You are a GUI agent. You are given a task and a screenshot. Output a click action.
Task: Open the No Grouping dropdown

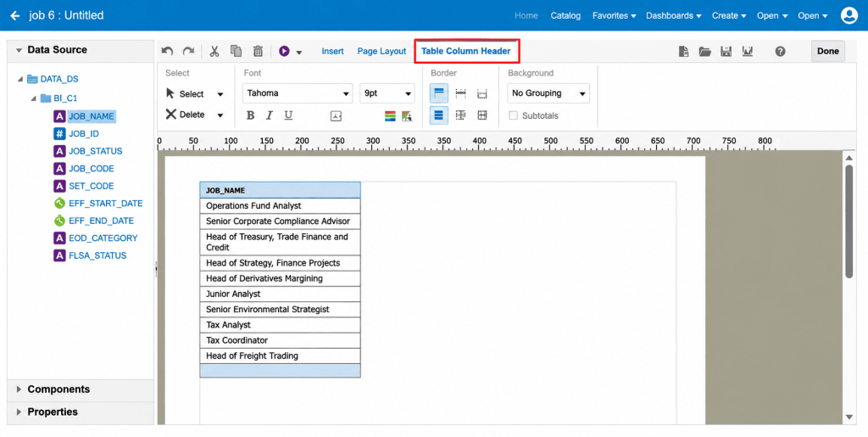coord(548,93)
